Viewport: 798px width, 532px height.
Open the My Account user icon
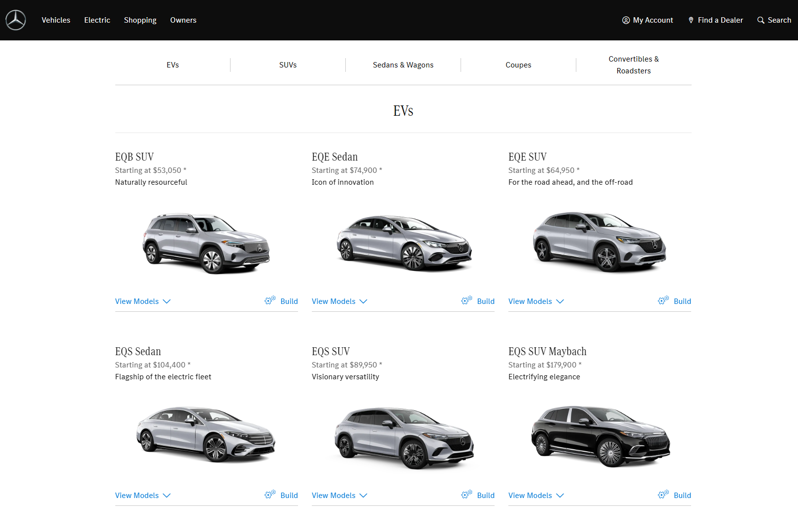[x=626, y=20]
